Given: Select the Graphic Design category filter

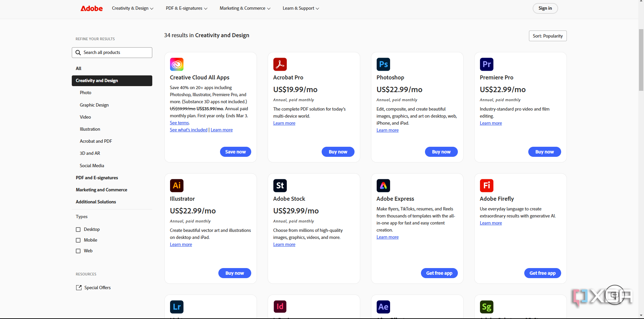Looking at the screenshot, I should 94,105.
